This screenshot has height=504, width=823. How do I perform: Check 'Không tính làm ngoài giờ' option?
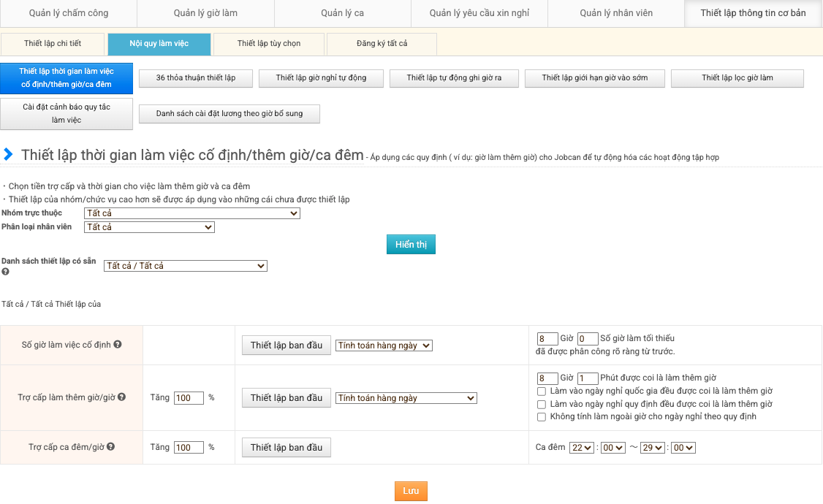(542, 417)
